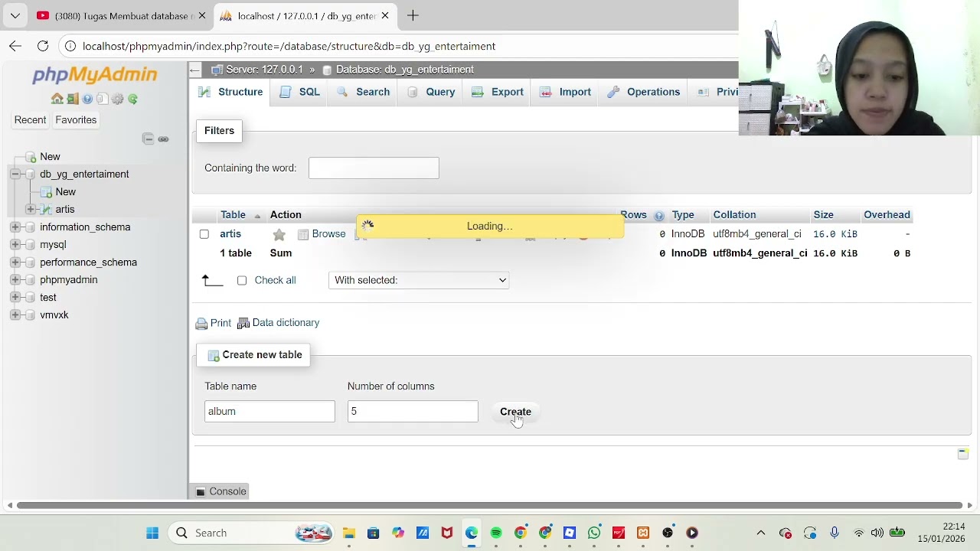Viewport: 980px width, 551px height.
Task: Expand test database node
Action: pos(15,298)
